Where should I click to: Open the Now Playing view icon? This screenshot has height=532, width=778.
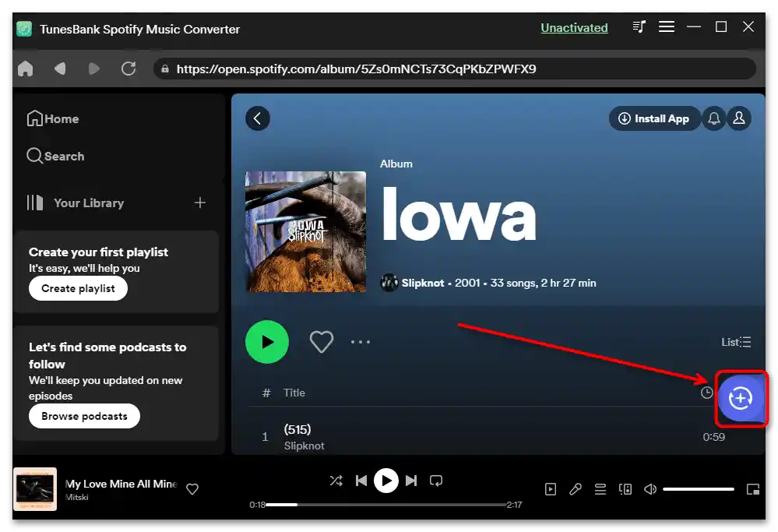tap(551, 489)
